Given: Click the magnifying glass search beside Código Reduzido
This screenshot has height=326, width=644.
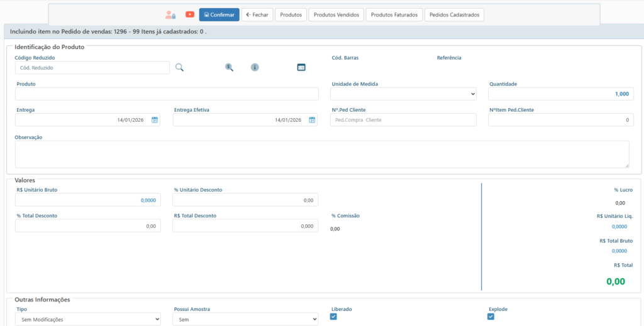Looking at the screenshot, I should [x=179, y=67].
